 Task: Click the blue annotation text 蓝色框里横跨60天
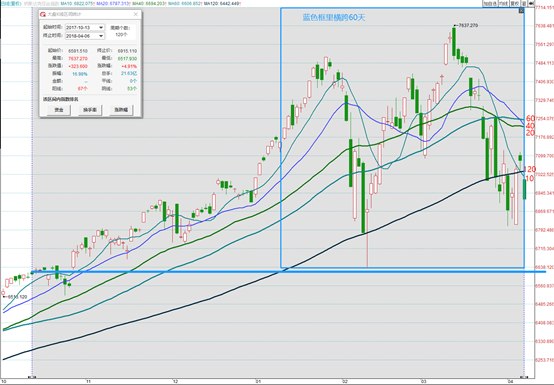(x=334, y=17)
